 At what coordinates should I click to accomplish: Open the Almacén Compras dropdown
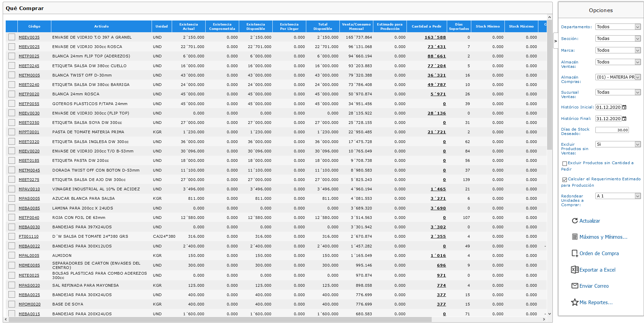[618, 77]
